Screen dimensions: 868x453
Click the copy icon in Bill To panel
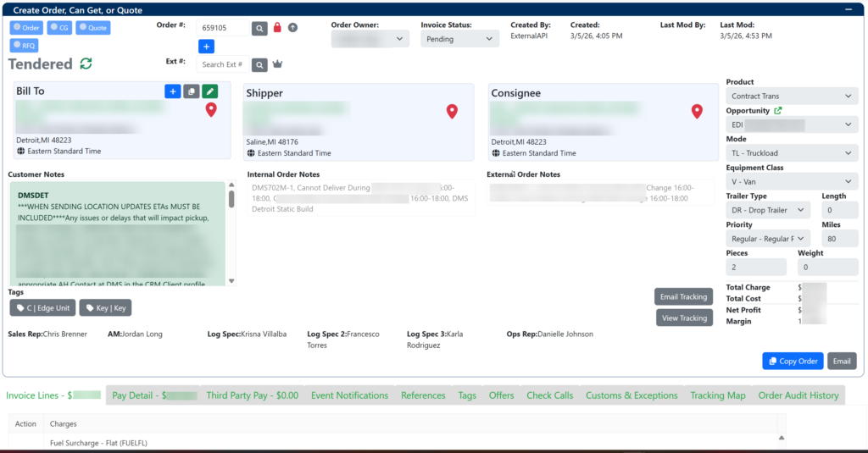[191, 91]
